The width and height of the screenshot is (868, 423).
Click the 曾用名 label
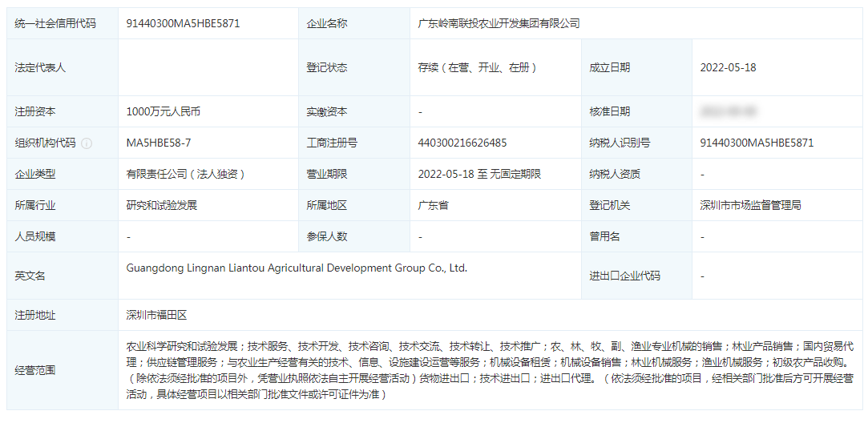[604, 236]
